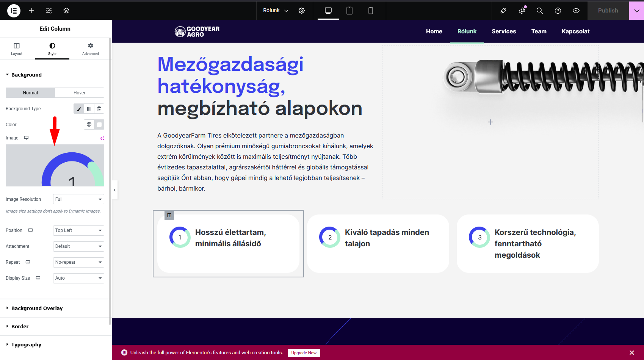This screenshot has height=360, width=644.
Task: Select the Hosszú élettartam heading
Action: [230, 238]
